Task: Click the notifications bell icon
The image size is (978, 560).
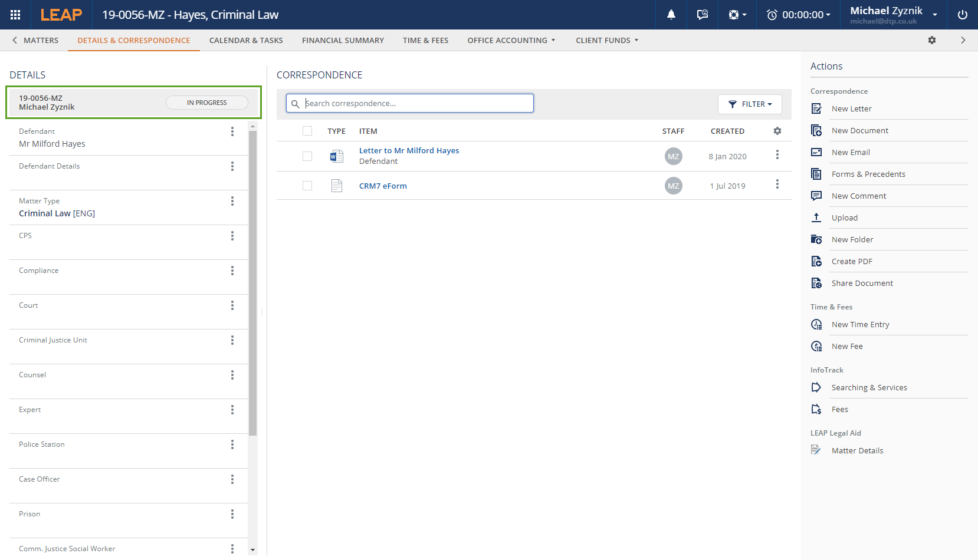Action: (x=671, y=15)
